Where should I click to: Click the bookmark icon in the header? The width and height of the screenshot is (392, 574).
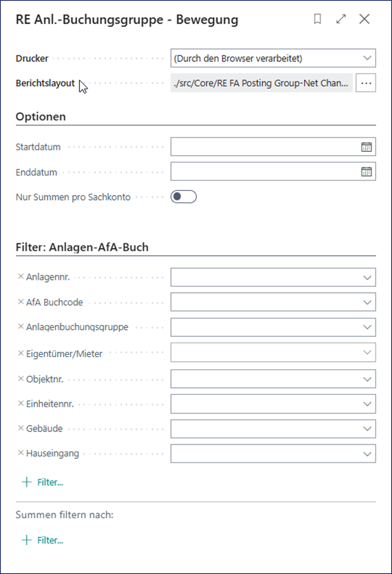318,19
